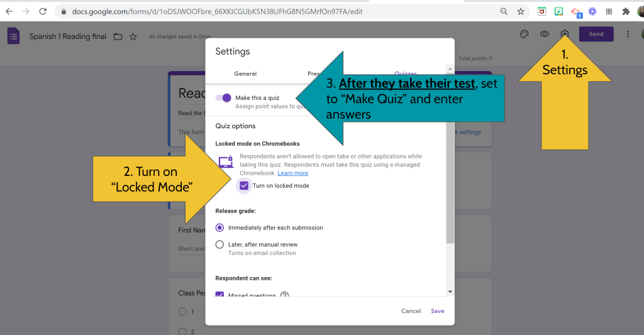Open the Learn more link
The height and width of the screenshot is (335, 644).
(292, 173)
